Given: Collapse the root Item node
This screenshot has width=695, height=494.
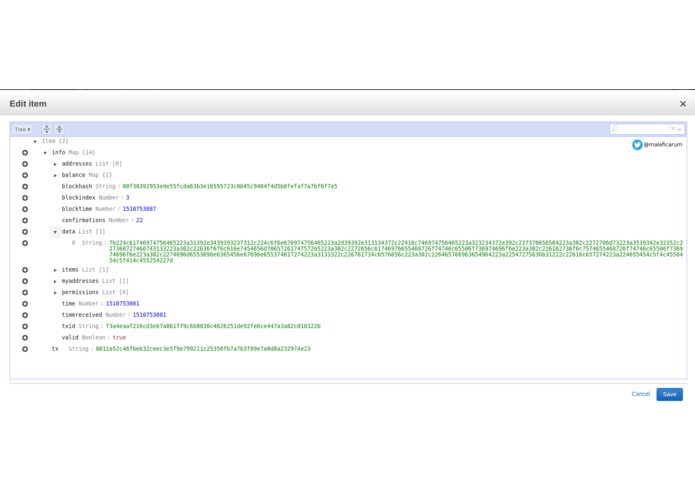Looking at the screenshot, I should 35,141.
